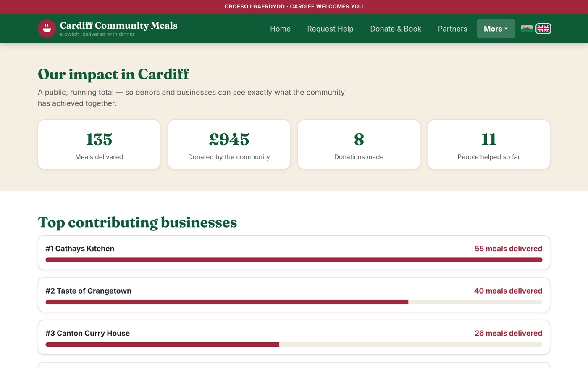The width and height of the screenshot is (588, 368).
Task: Open the Partners page
Action: [452, 29]
